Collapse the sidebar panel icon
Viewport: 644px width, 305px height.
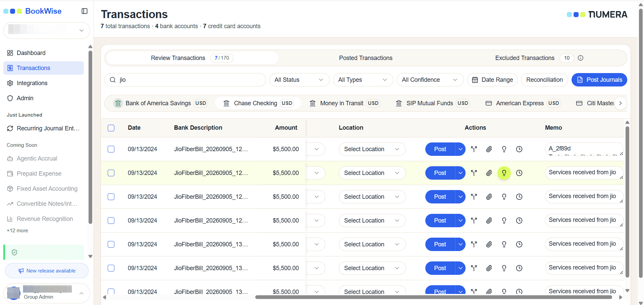(x=85, y=11)
